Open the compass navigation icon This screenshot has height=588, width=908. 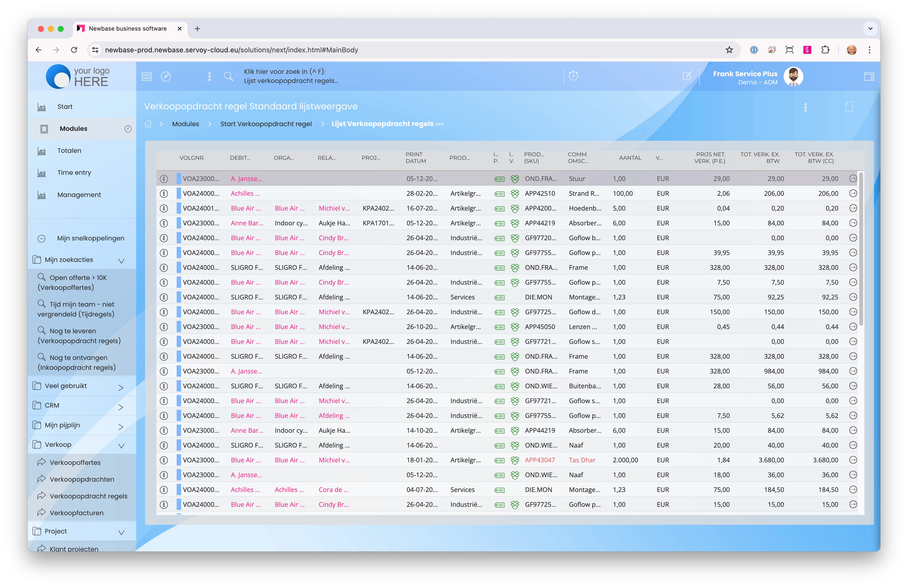click(166, 76)
